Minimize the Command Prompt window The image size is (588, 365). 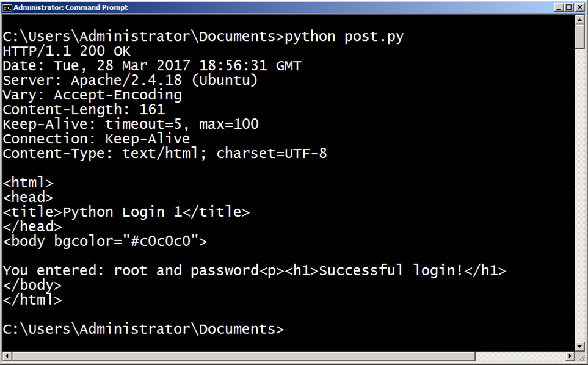559,7
